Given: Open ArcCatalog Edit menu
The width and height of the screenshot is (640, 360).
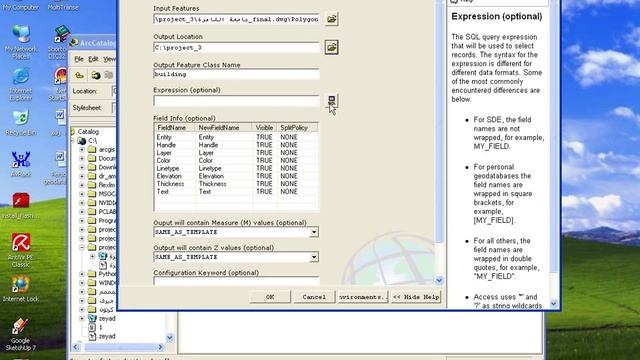Looking at the screenshot, I should pos(93,59).
